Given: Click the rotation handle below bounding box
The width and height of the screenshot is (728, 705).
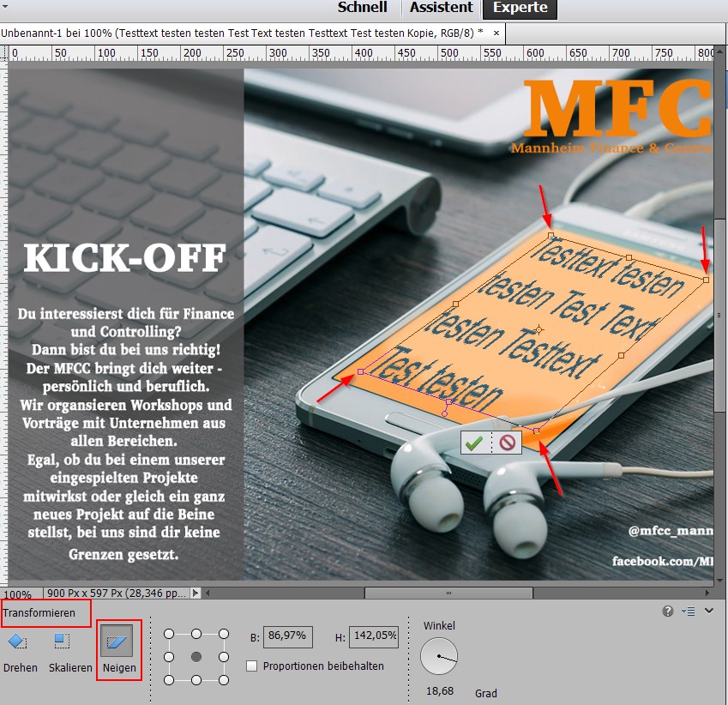Looking at the screenshot, I should coord(445,413).
